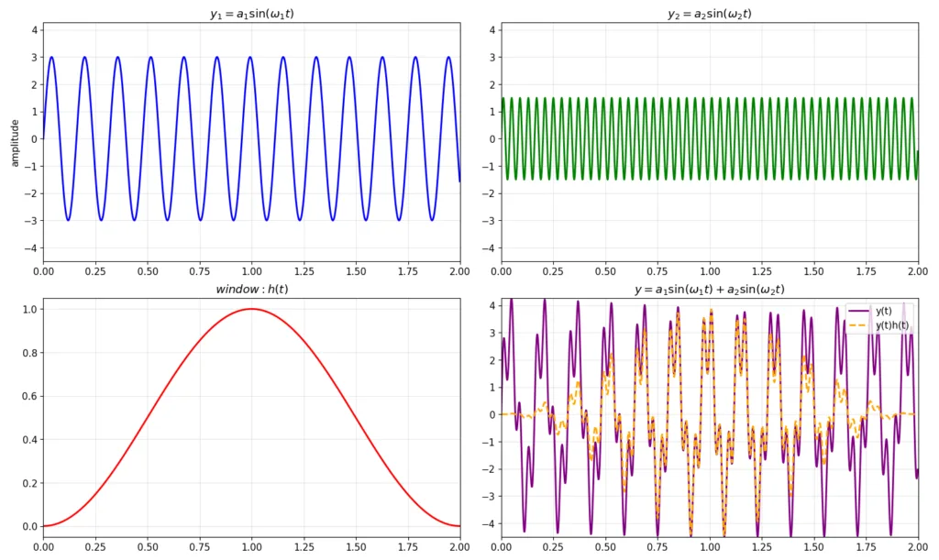Select the y(t)h(t) legend text label
The image size is (939, 560).
pyautogui.click(x=891, y=324)
